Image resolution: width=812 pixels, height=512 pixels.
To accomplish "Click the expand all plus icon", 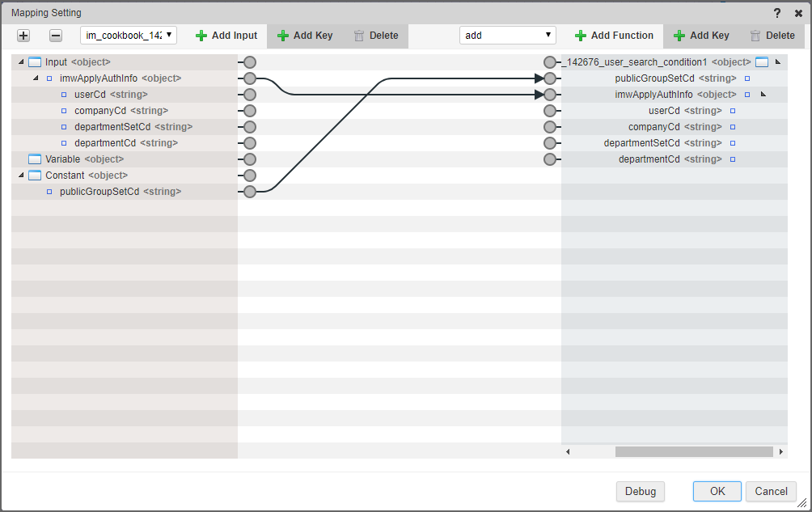I will click(x=23, y=36).
